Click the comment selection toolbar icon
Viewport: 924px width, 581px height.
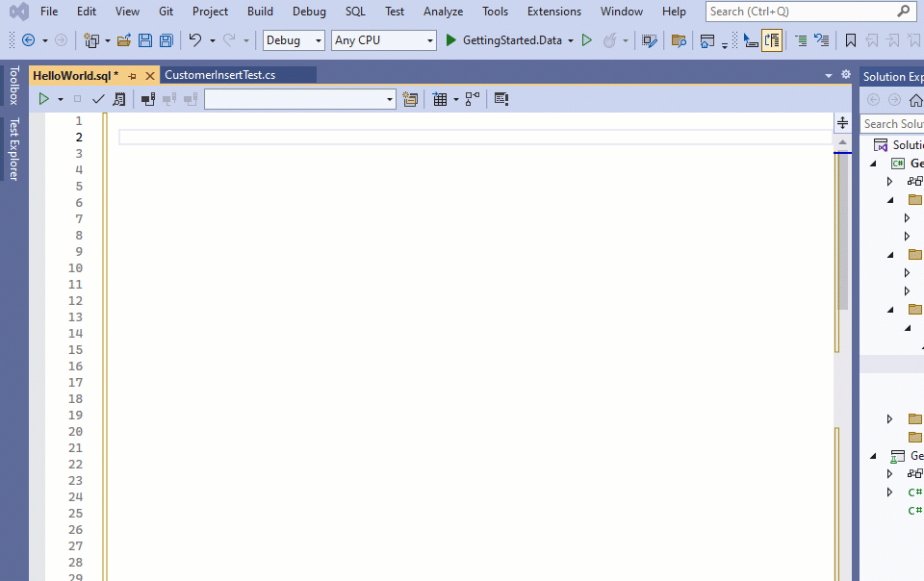coord(821,40)
